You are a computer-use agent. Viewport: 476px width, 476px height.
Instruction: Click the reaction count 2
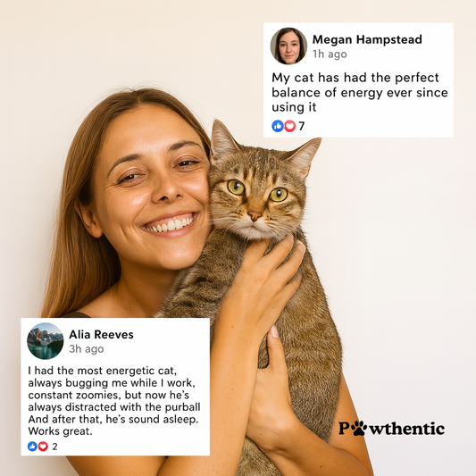pyautogui.click(x=54, y=447)
